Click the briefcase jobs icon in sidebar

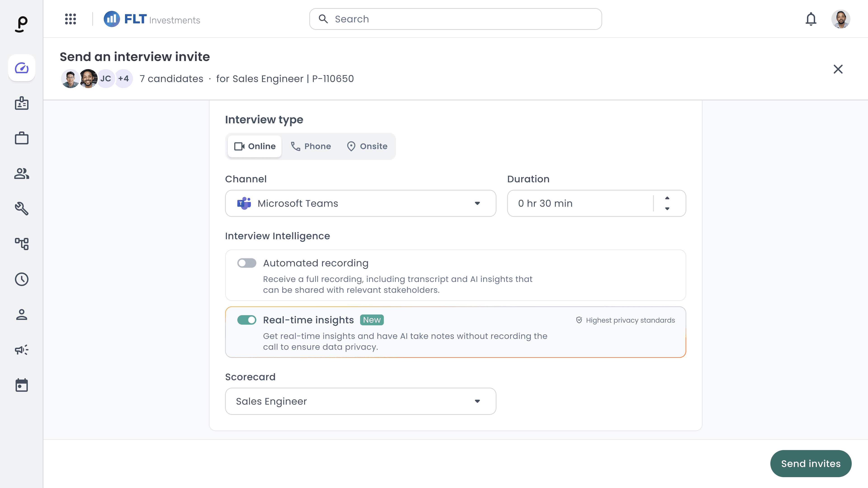[21, 138]
